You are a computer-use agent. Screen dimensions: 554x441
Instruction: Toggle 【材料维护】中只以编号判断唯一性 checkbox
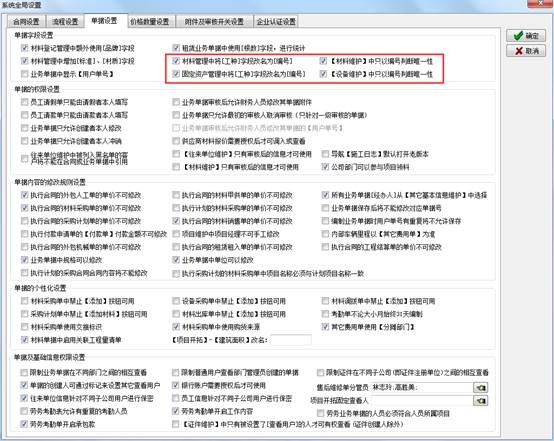[x=323, y=61]
